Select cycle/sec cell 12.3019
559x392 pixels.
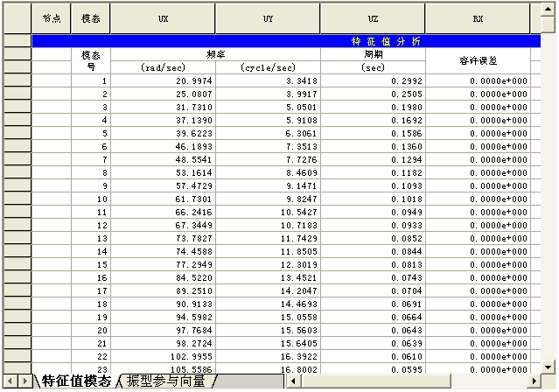268,264
